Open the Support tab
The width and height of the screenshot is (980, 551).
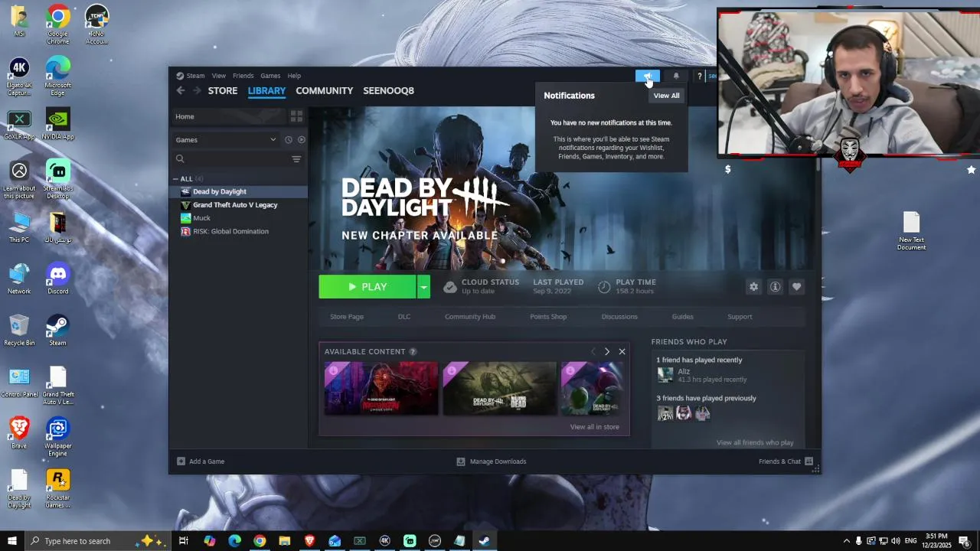click(740, 317)
